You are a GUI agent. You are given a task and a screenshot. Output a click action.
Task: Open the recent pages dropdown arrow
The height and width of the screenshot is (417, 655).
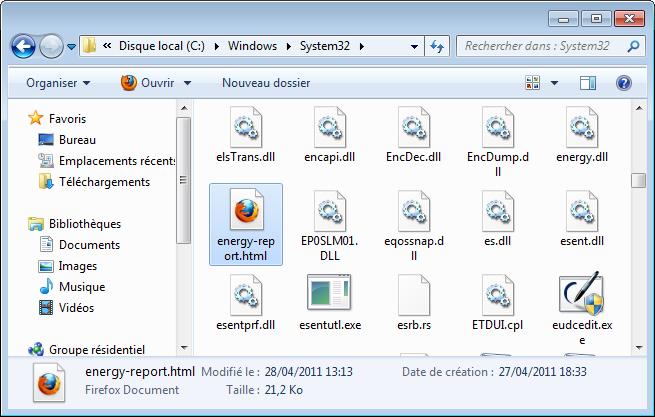[x=71, y=47]
